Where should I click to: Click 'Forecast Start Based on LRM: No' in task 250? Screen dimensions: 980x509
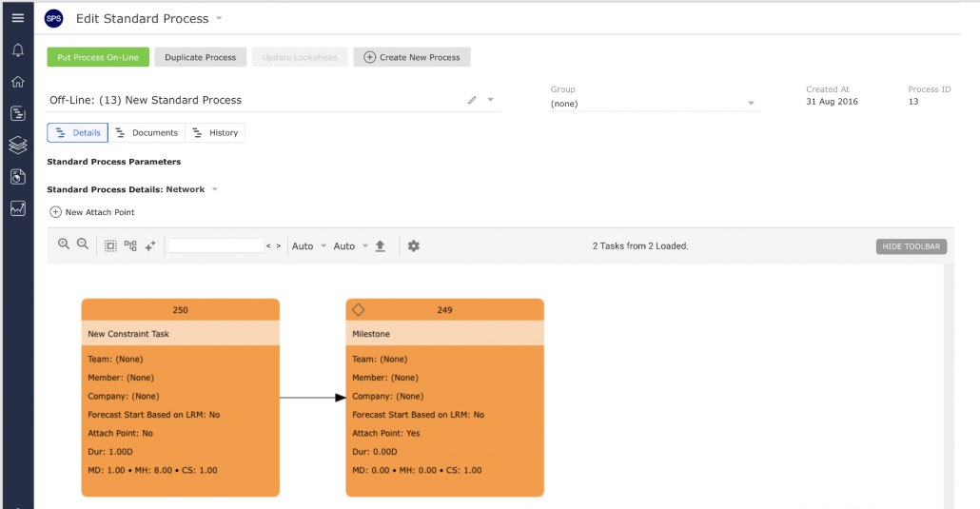[154, 415]
